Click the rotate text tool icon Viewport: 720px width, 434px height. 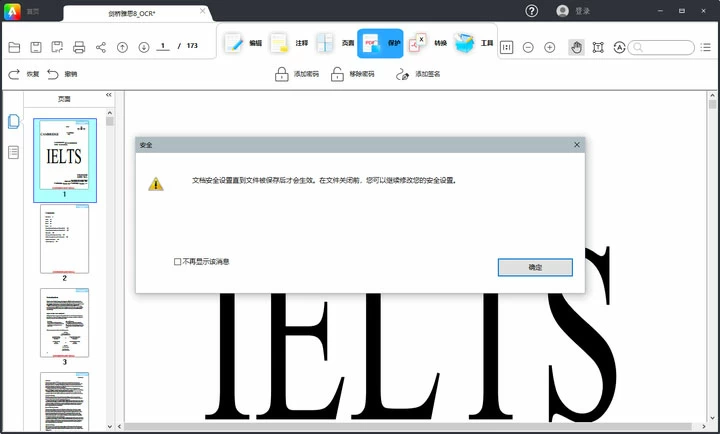[619, 47]
